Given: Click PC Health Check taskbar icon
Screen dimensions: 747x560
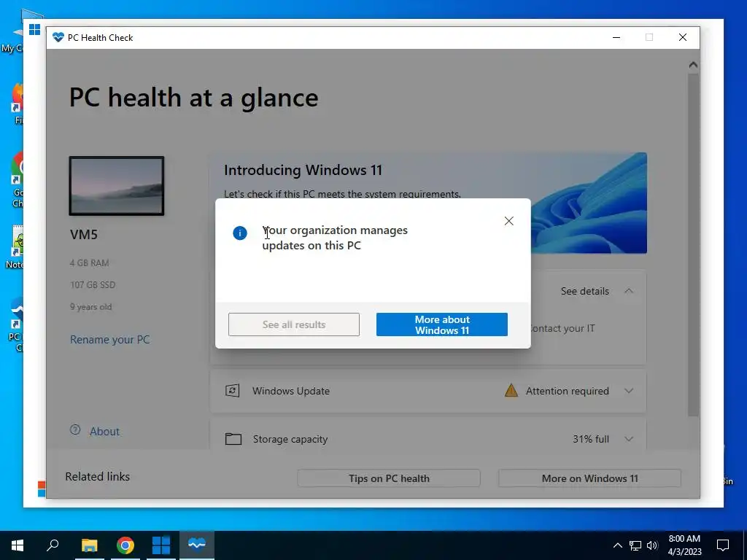Looking at the screenshot, I should point(197,545).
